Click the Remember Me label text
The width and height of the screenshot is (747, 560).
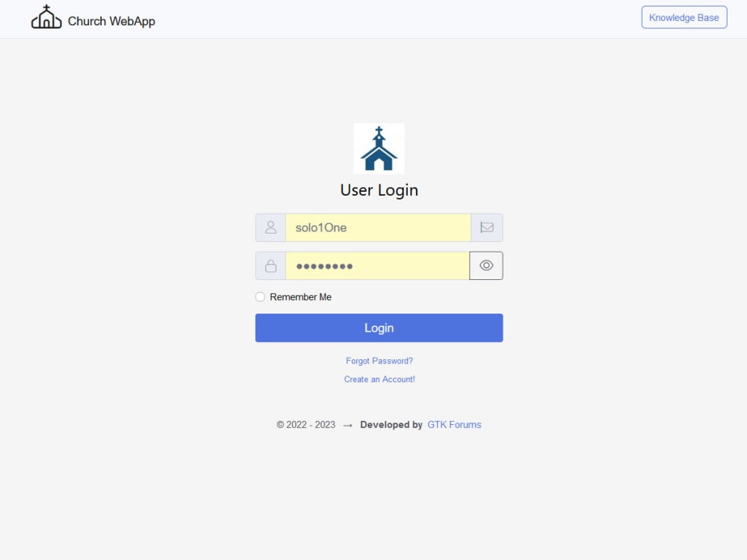[300, 297]
